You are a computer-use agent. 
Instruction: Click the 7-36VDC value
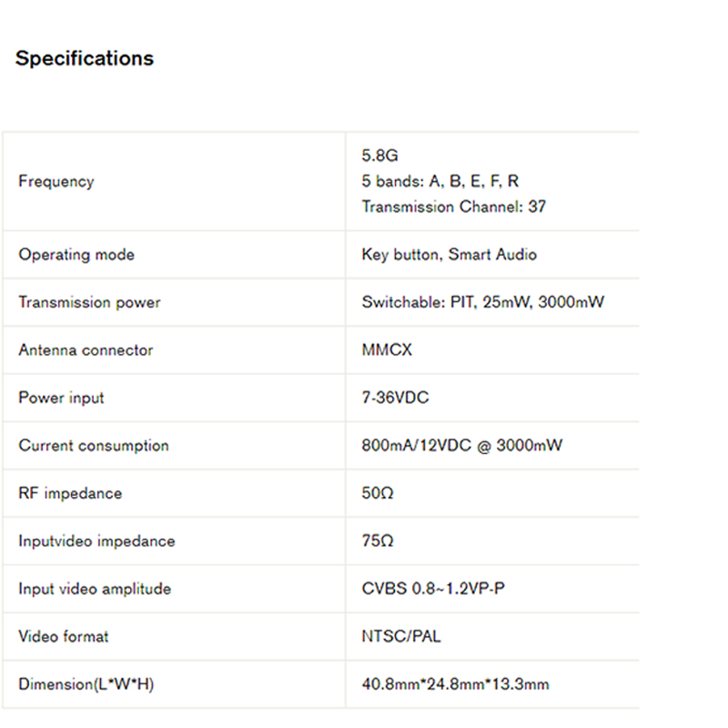click(395, 398)
